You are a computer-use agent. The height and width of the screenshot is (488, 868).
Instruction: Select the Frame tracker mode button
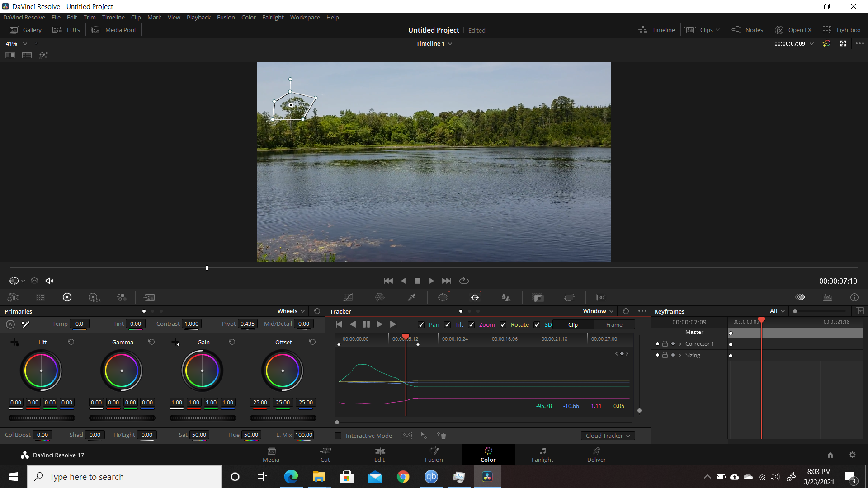(614, 324)
